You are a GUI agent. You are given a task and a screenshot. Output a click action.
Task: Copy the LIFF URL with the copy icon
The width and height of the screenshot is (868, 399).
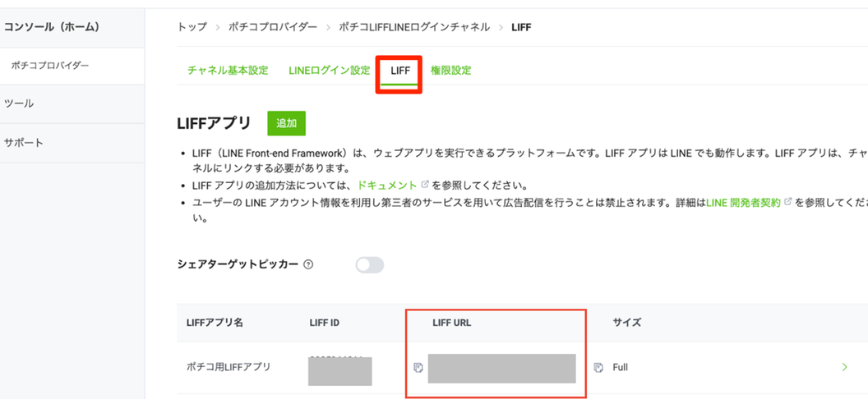598,368
